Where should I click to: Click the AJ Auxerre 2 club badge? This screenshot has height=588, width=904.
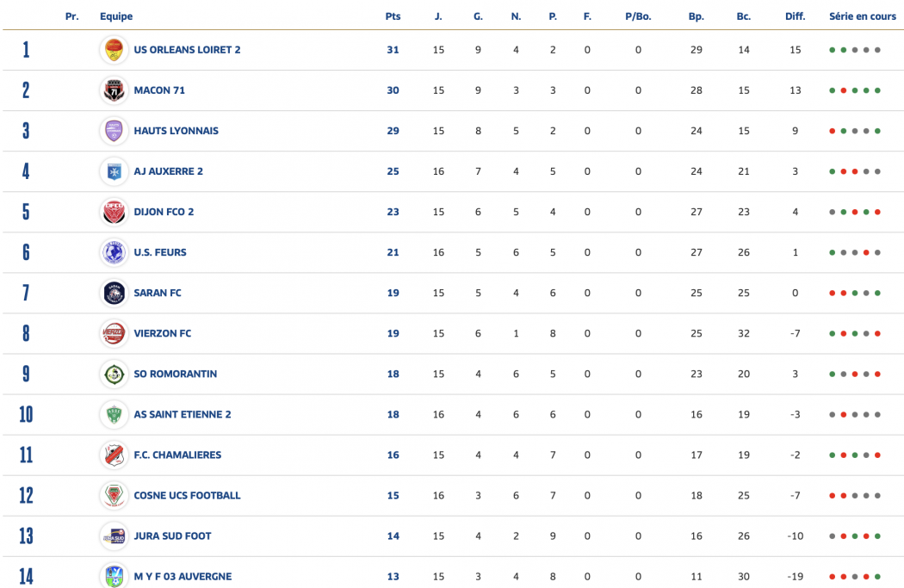114,171
